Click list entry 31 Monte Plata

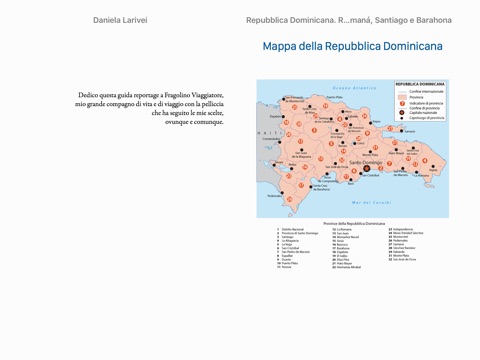click(398, 255)
